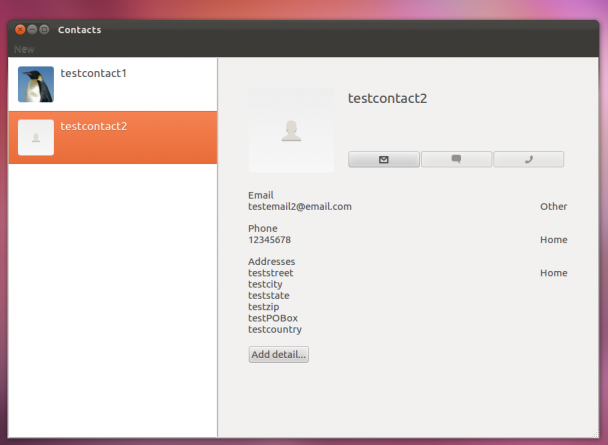The width and height of the screenshot is (608, 445).
Task: Click the Add detail... button
Action: (x=278, y=354)
